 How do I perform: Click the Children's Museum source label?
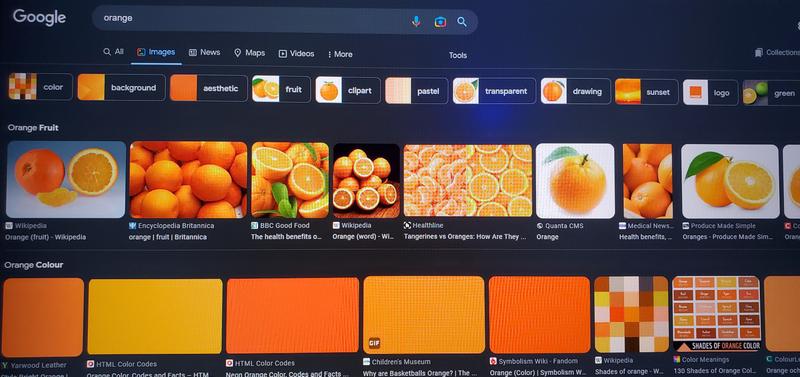396,362
